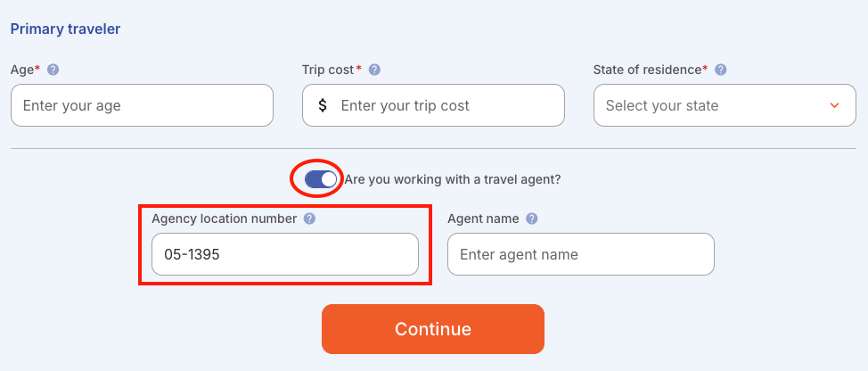Click the Agent name label text
This screenshot has width=868, height=371.
483,218
